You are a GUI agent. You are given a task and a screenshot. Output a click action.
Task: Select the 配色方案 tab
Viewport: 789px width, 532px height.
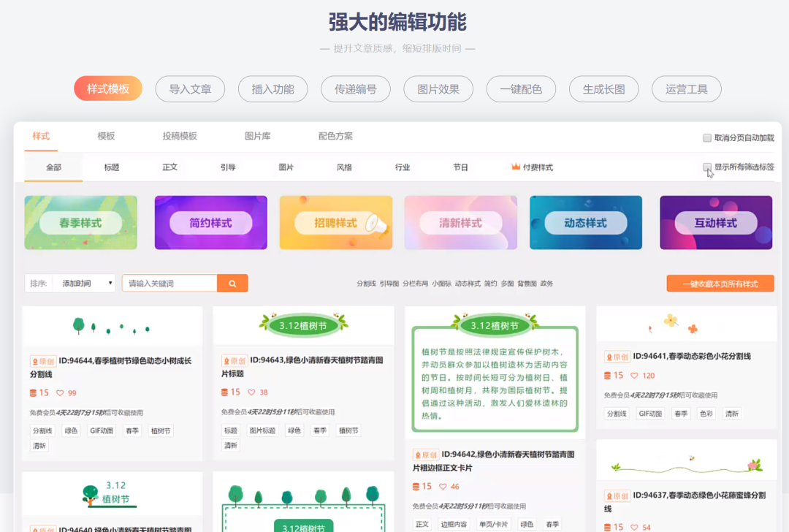point(335,136)
